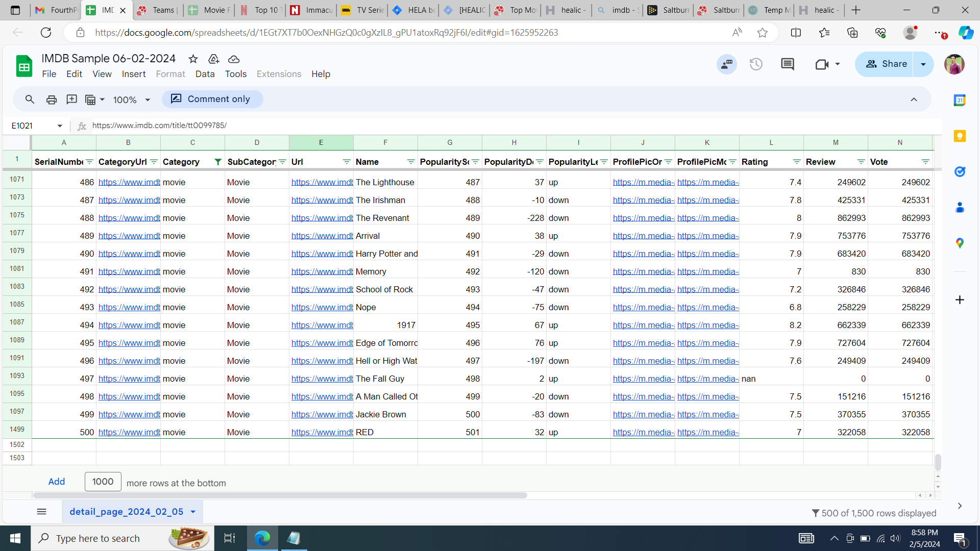
Task: Toggle filter on Rating column
Action: tap(797, 162)
